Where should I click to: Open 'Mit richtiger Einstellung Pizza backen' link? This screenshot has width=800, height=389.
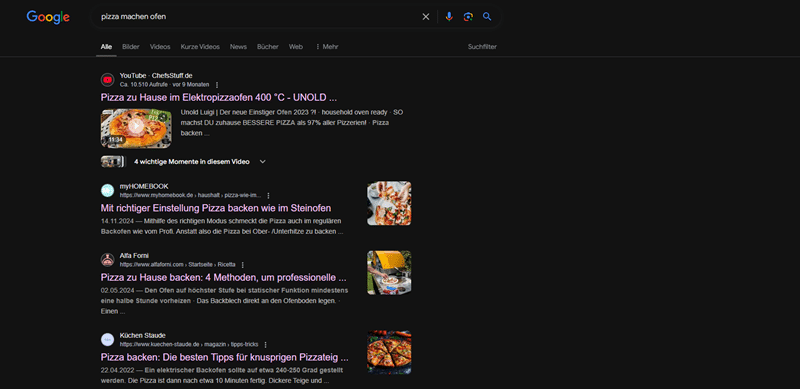(x=216, y=208)
